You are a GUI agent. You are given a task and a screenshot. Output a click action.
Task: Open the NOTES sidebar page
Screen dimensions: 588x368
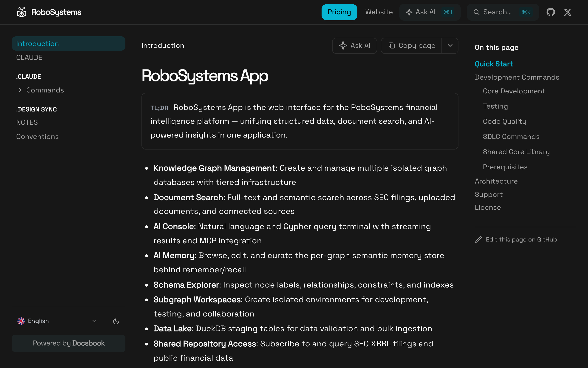click(27, 122)
